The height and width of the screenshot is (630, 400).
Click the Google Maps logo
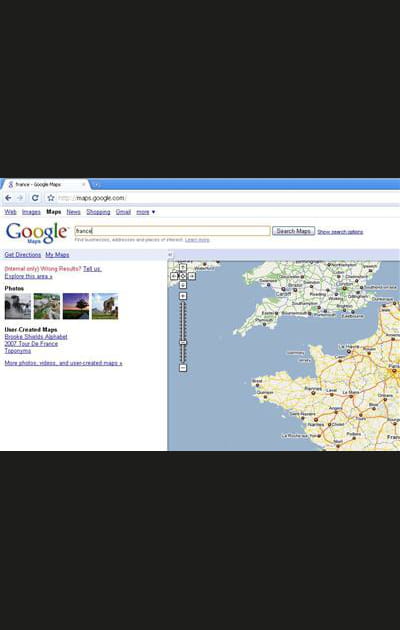click(x=37, y=233)
